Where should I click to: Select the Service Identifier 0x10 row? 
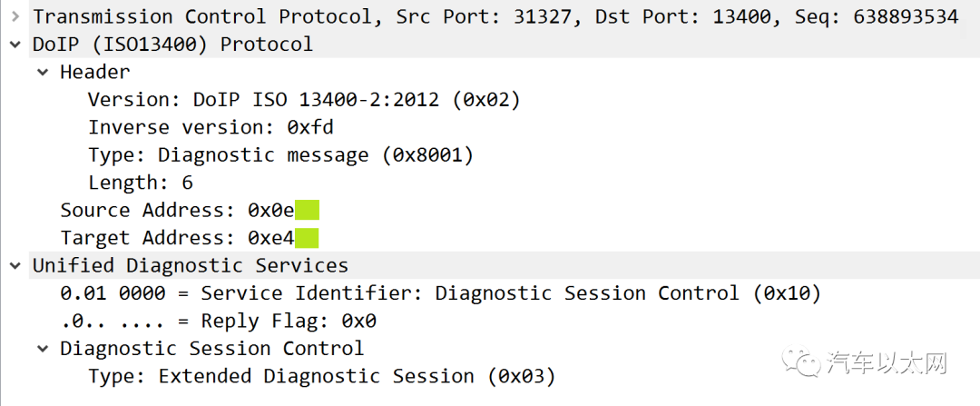point(440,292)
